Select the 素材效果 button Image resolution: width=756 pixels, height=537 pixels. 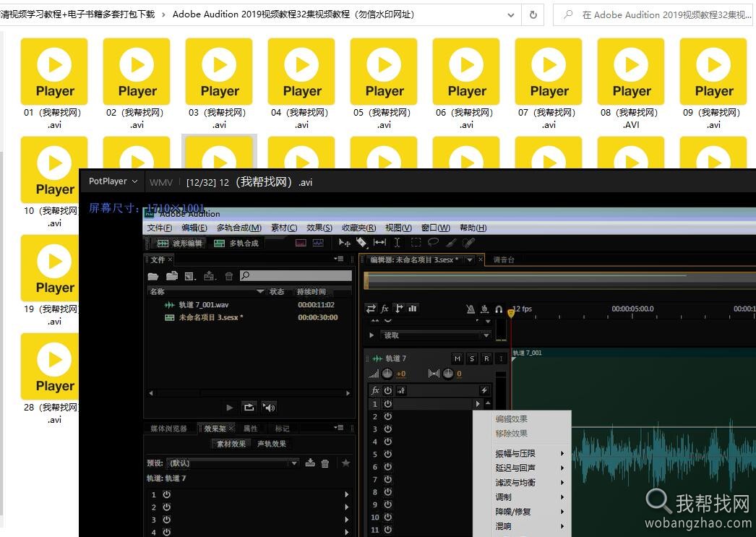[x=231, y=444]
